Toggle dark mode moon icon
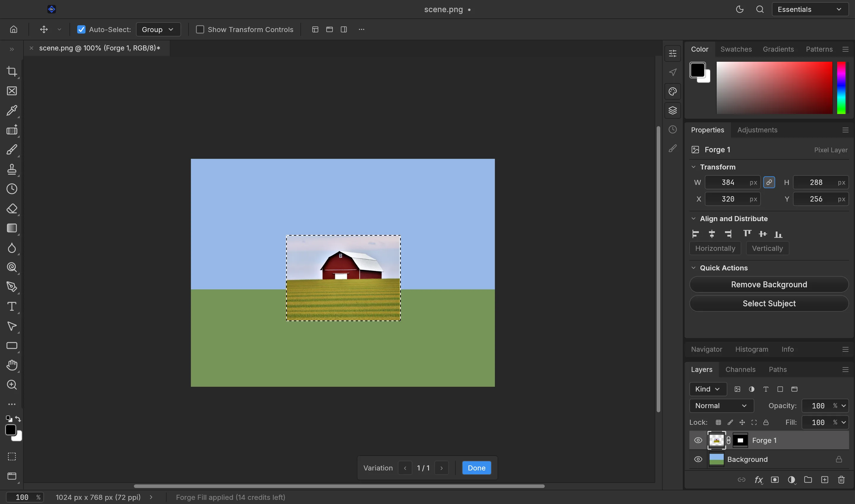The width and height of the screenshot is (855, 504). 740,9
